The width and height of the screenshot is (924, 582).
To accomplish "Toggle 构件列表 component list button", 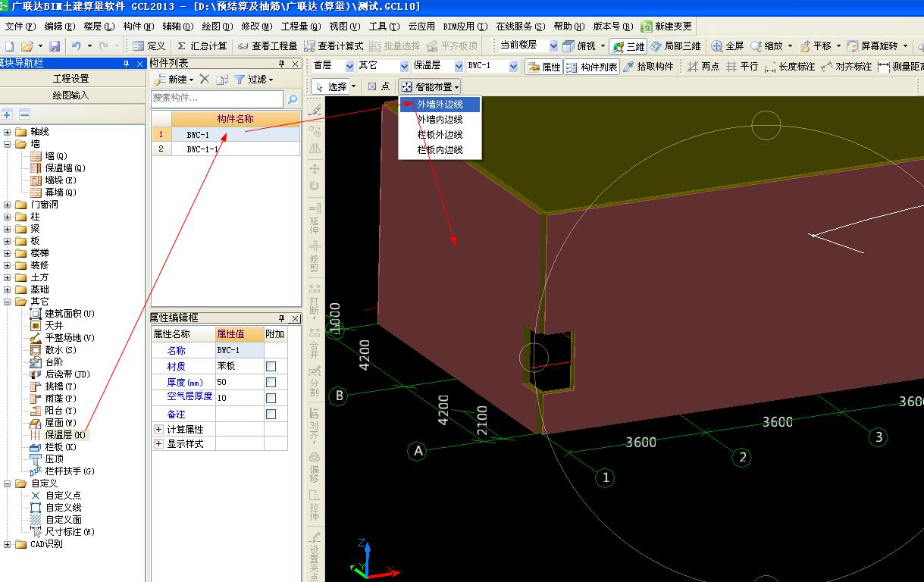I will pos(593,67).
